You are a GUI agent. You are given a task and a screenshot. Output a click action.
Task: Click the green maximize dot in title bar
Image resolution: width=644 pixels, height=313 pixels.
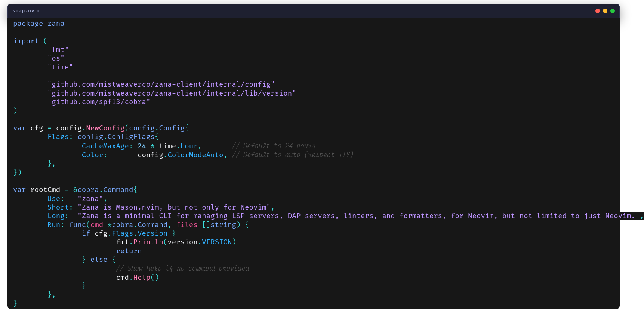612,11
